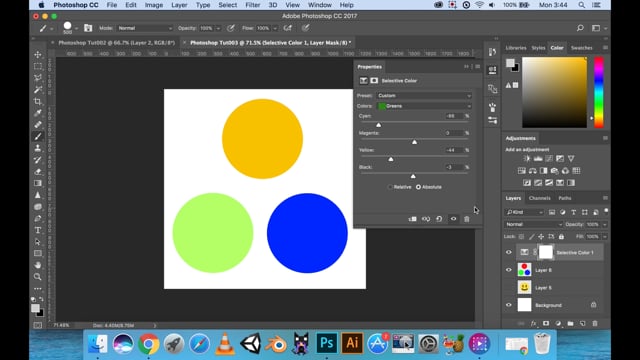Open the Styles tab
The image size is (640, 360).
tap(538, 48)
